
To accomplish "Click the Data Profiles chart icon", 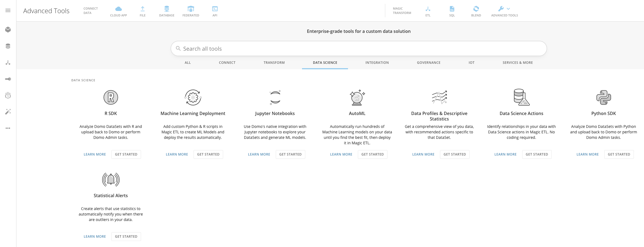I will coord(439,97).
